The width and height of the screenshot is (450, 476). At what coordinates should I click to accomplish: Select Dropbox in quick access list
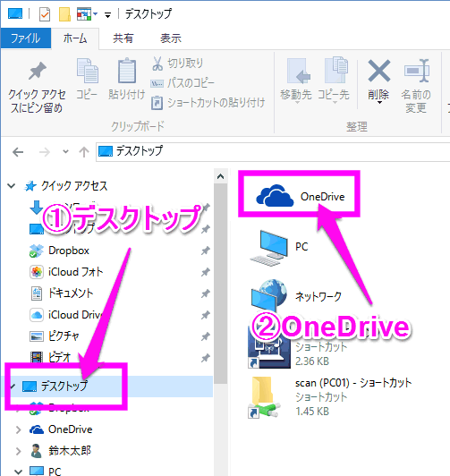click(x=69, y=251)
